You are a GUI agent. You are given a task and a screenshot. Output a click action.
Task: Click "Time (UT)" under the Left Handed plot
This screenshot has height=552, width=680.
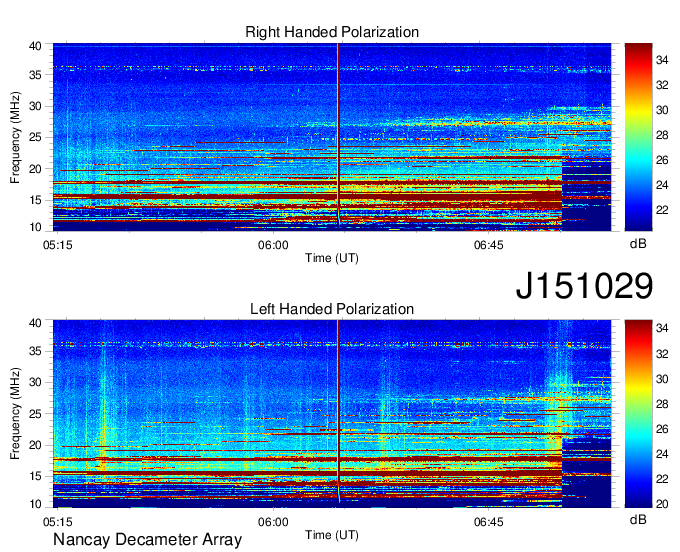tap(332, 535)
